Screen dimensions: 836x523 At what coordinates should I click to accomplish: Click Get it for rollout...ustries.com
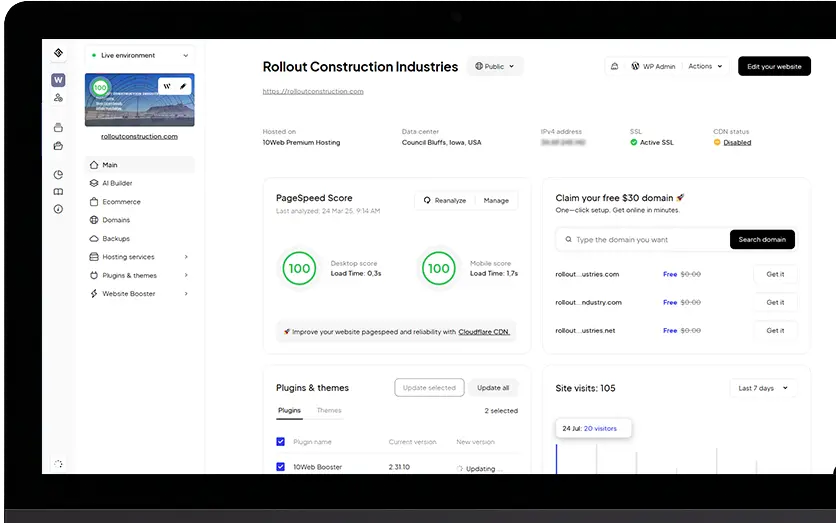[x=775, y=274]
